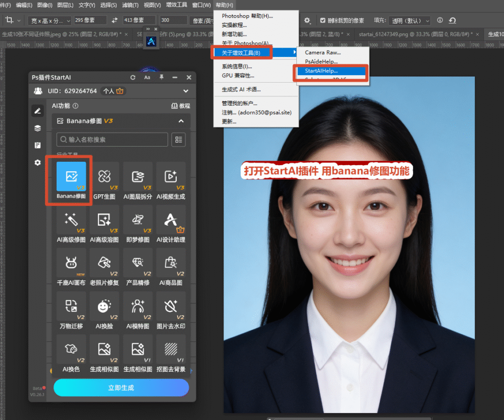
Task: Click the 立即生成 button
Action: click(x=121, y=388)
